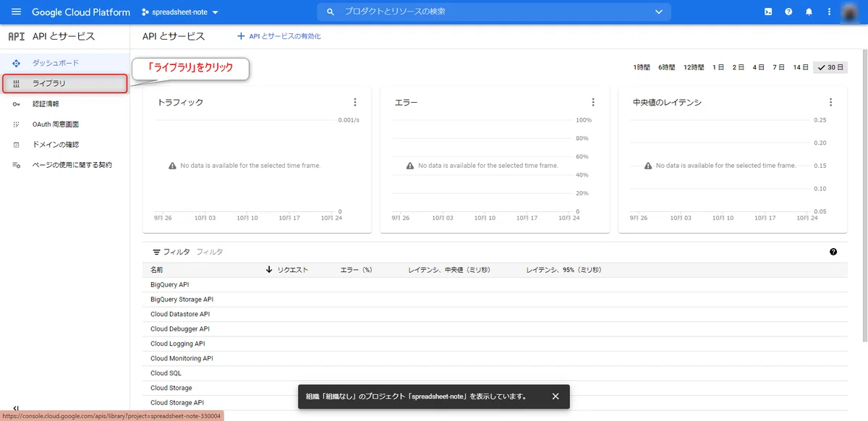868x421 pixels.
Task: Open the Cloud SQL row
Action: tap(495, 373)
